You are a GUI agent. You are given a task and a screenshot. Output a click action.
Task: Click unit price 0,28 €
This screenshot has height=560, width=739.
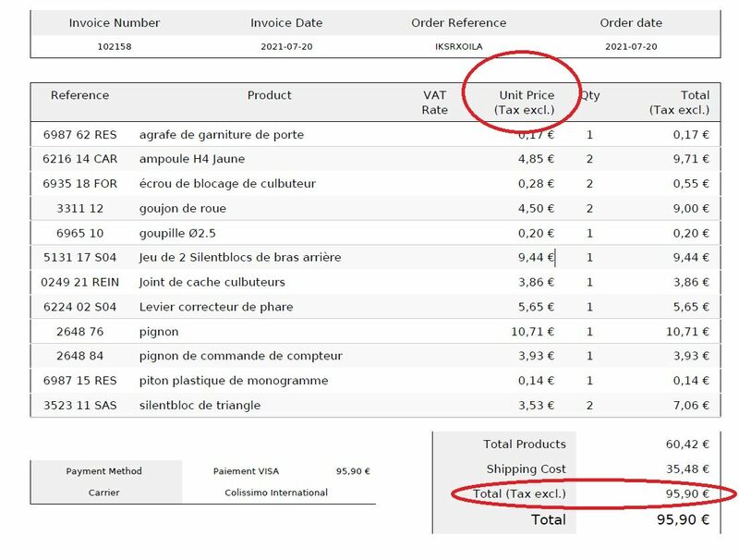pyautogui.click(x=536, y=184)
